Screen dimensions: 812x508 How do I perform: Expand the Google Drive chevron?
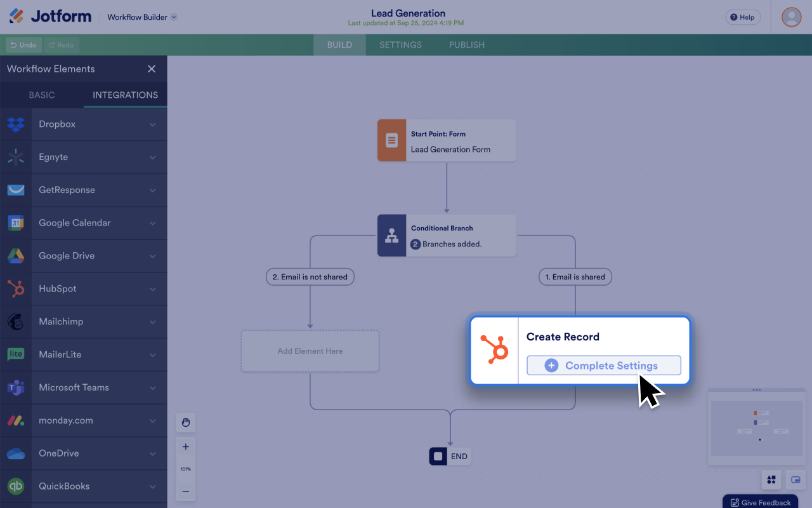(x=153, y=256)
